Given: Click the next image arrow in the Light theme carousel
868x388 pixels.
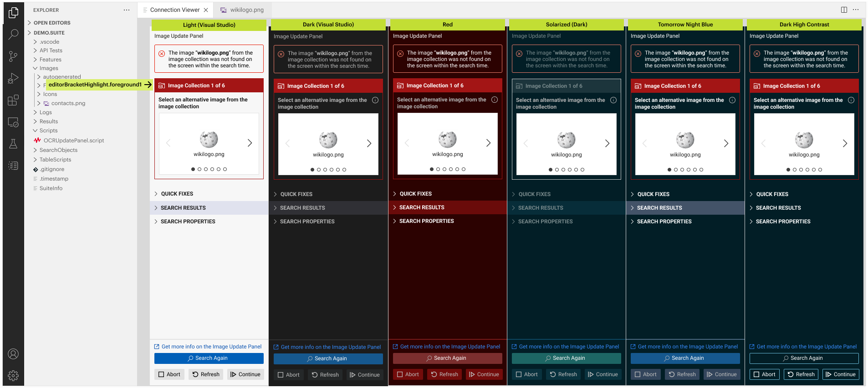Looking at the screenshot, I should (250, 143).
